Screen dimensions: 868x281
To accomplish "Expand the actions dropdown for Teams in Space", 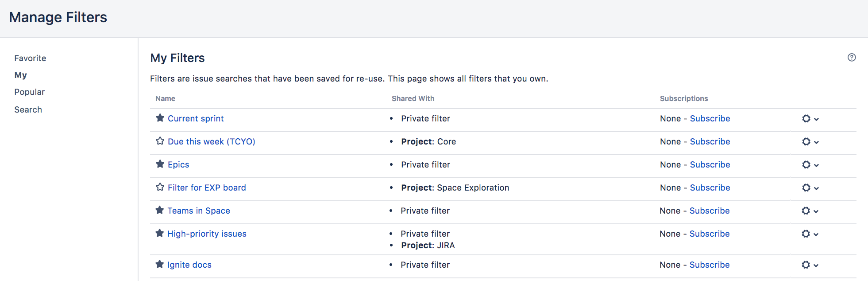I will point(816,211).
